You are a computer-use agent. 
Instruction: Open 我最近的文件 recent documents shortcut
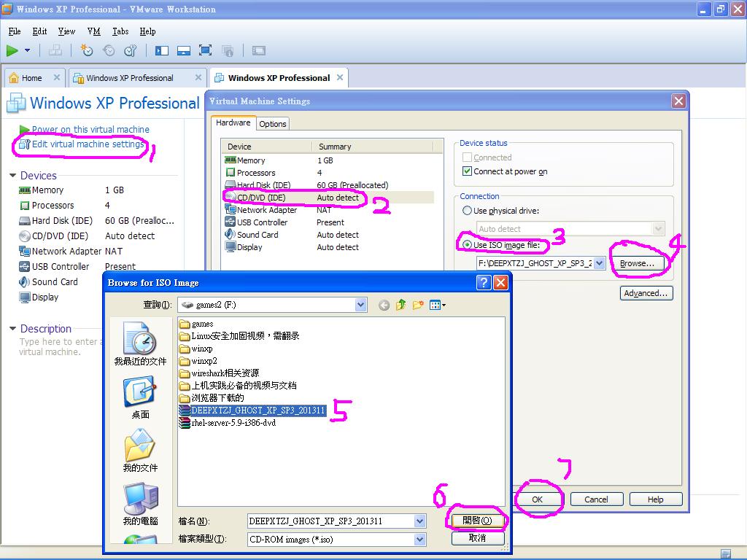click(140, 344)
